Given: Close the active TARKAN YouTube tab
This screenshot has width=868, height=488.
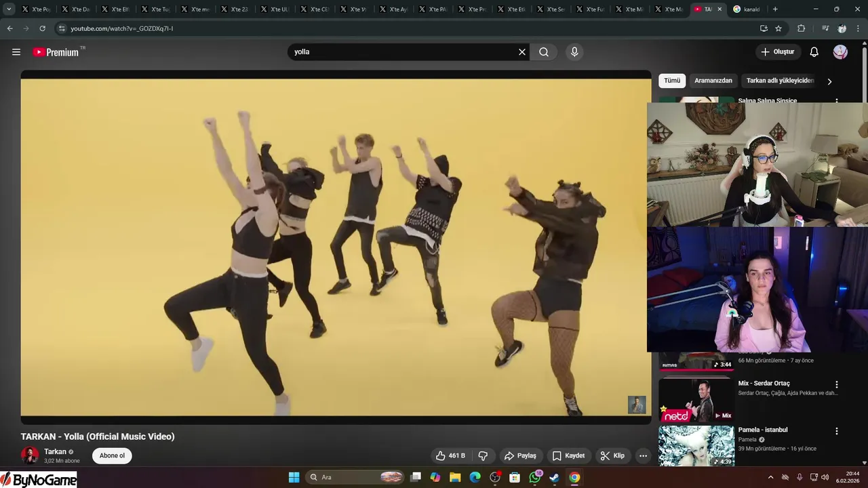Looking at the screenshot, I should point(719,9).
